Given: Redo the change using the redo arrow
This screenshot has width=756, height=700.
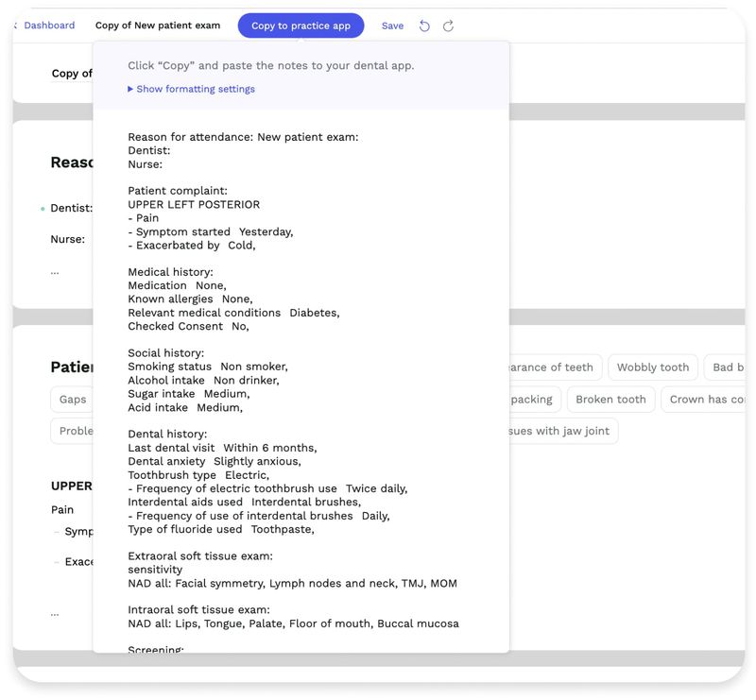Looking at the screenshot, I should 450,26.
